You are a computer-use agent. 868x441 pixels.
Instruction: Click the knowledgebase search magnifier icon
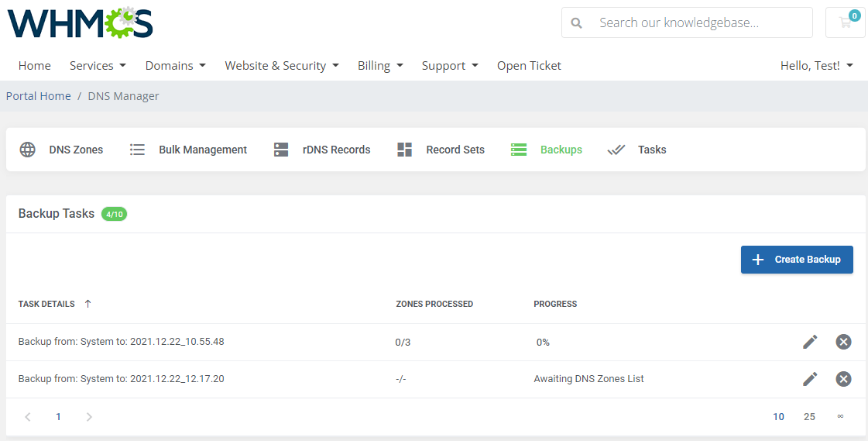(576, 22)
